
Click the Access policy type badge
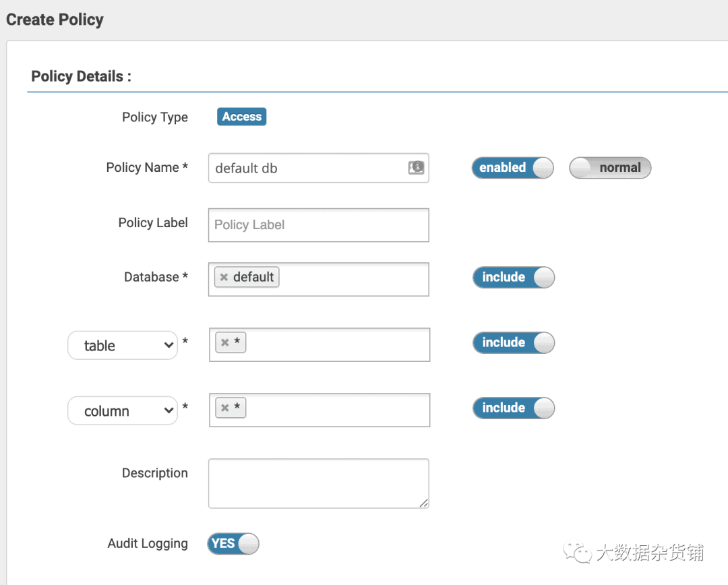pyautogui.click(x=241, y=117)
